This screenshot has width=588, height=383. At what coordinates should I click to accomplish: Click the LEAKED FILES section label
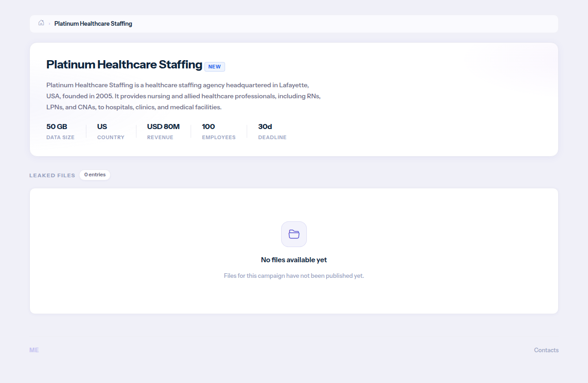coord(52,175)
